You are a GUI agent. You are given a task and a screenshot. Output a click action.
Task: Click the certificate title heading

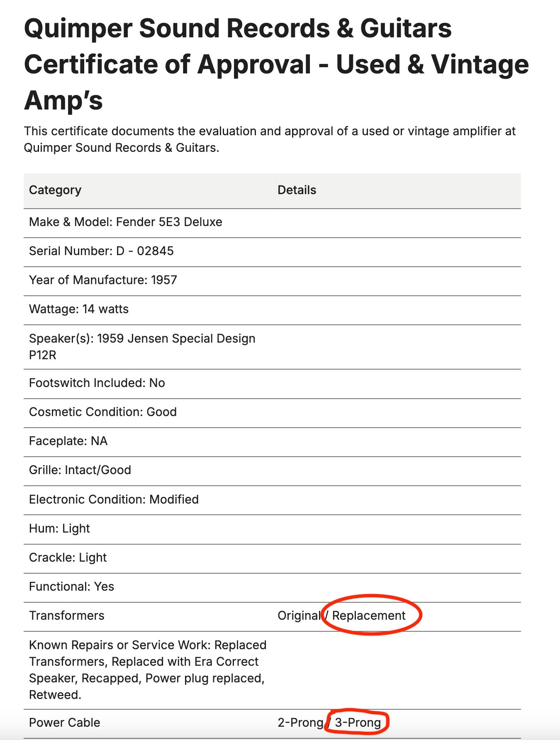tap(276, 64)
